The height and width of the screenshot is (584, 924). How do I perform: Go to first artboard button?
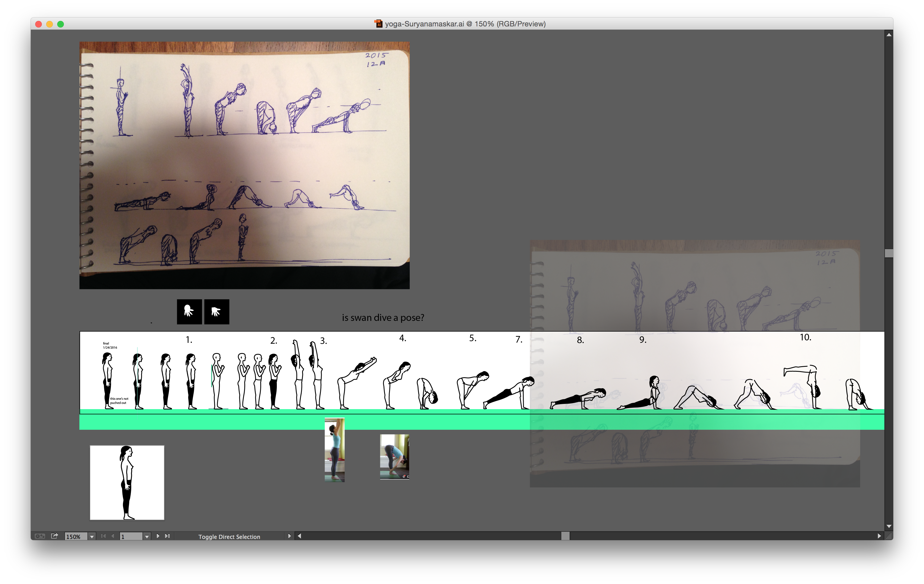click(x=103, y=536)
